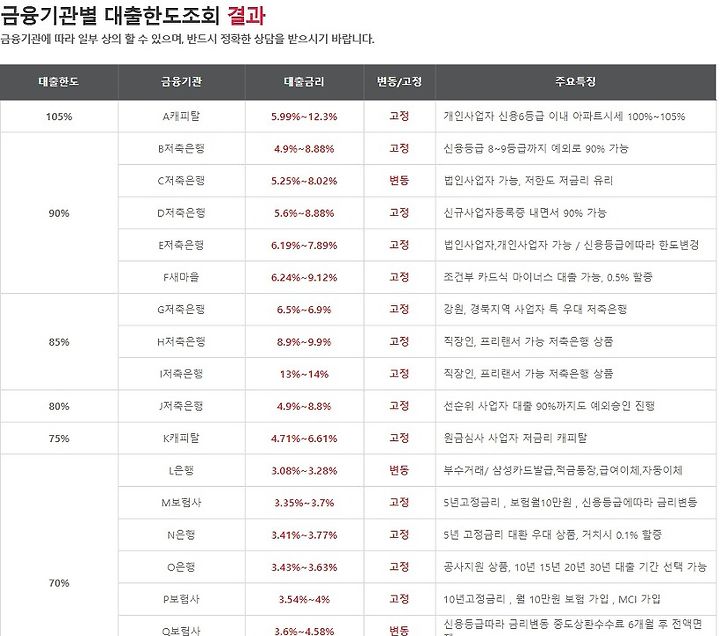Click the feature text for G저축은행
The width and height of the screenshot is (720, 636).
[x=535, y=310]
